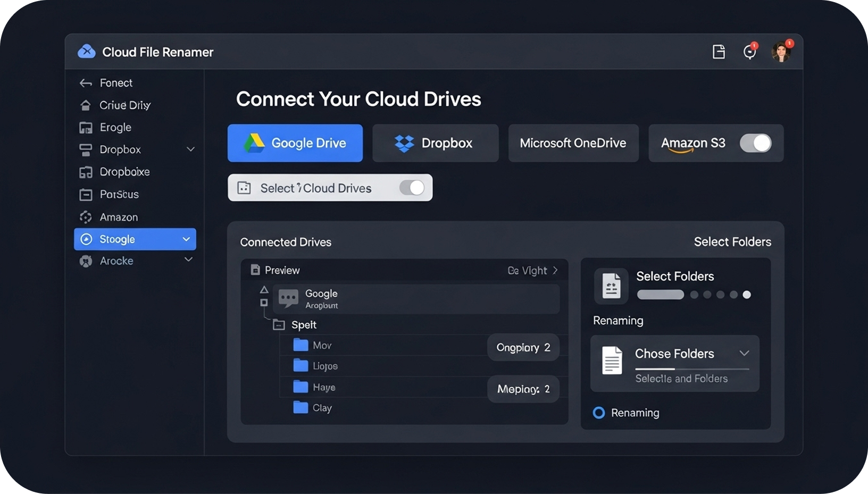The height and width of the screenshot is (494, 868).
Task: Click the back arrow beside Fonect
Action: pyautogui.click(x=85, y=82)
